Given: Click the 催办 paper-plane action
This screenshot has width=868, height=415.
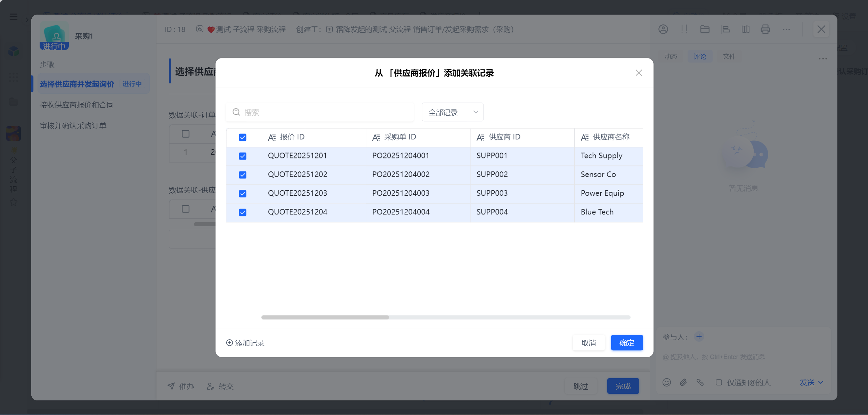Looking at the screenshot, I should [x=180, y=386].
